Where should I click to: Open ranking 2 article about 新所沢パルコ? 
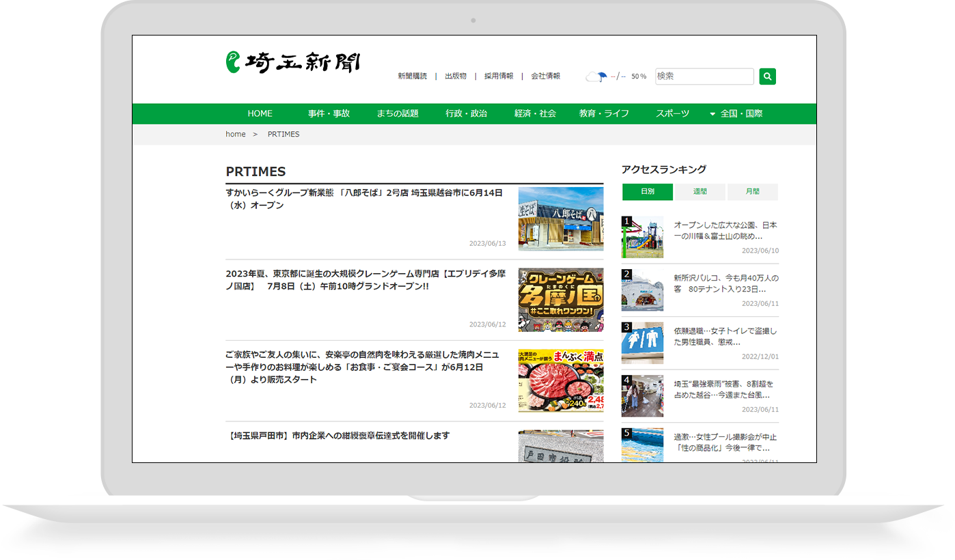(725, 283)
